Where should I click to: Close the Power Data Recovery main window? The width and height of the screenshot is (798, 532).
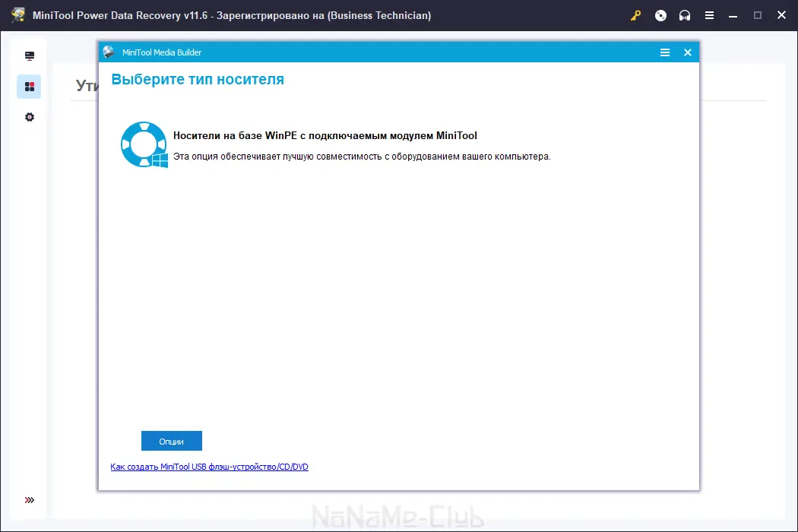(782, 15)
